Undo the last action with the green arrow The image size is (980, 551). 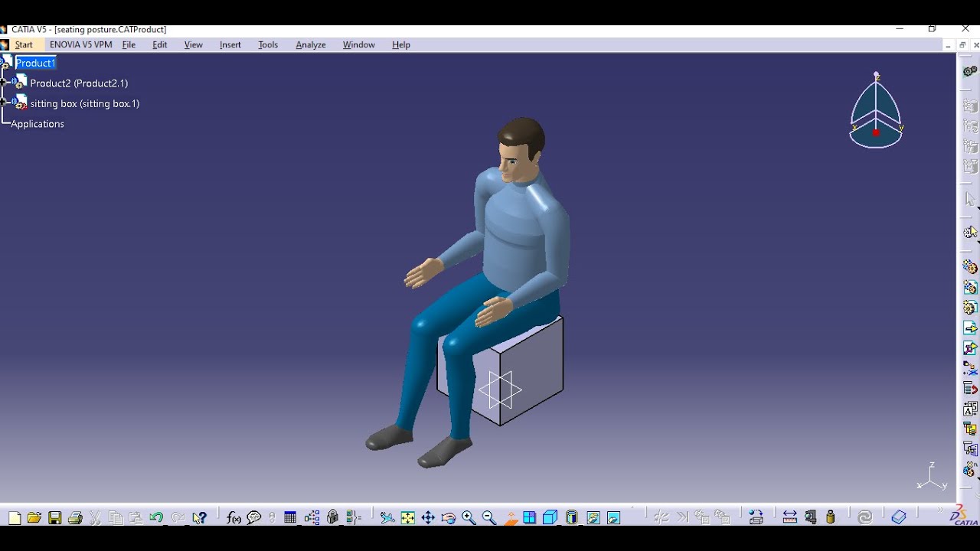[156, 518]
